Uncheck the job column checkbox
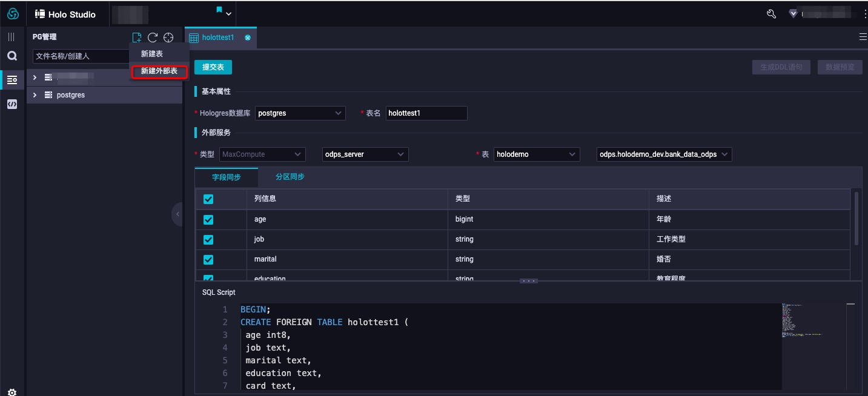 (208, 240)
